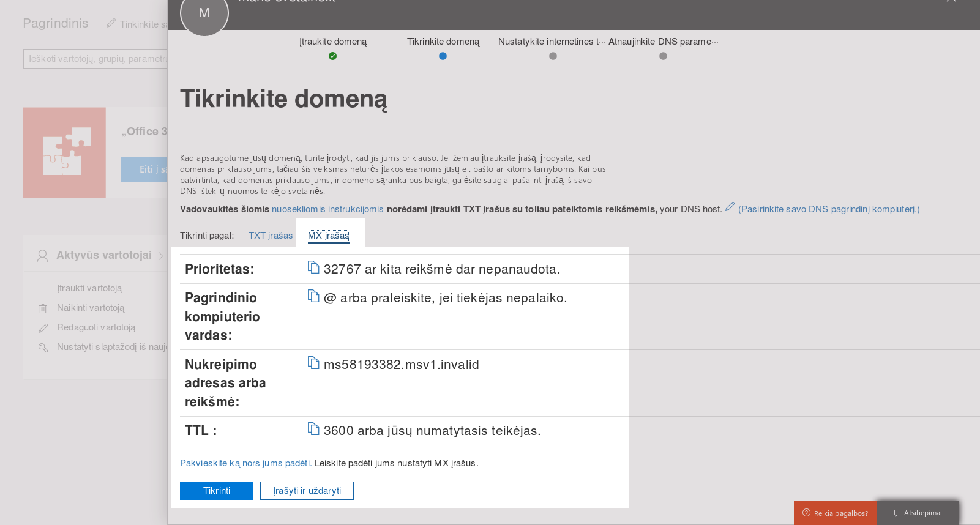Click the M profile avatar circle

(x=204, y=13)
